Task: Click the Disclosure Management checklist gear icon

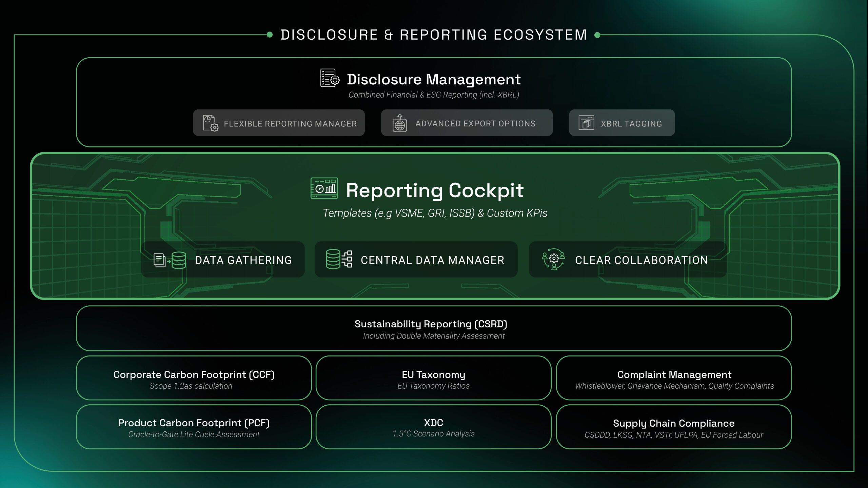Action: click(330, 78)
